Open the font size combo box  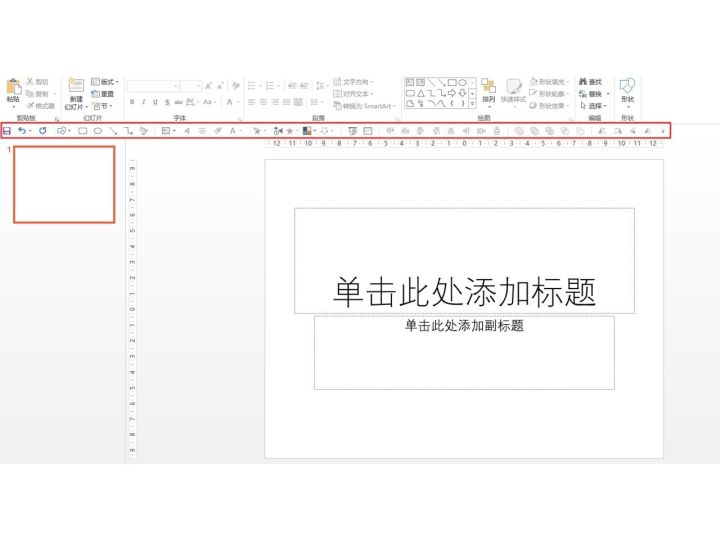point(191,86)
